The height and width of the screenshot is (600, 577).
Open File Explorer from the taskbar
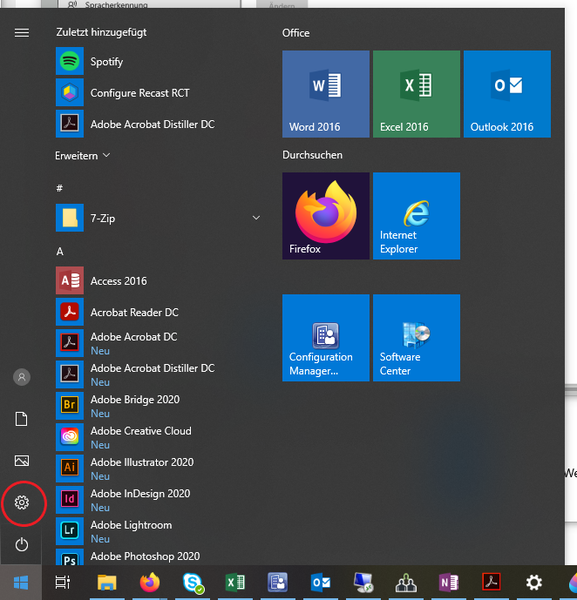107,583
